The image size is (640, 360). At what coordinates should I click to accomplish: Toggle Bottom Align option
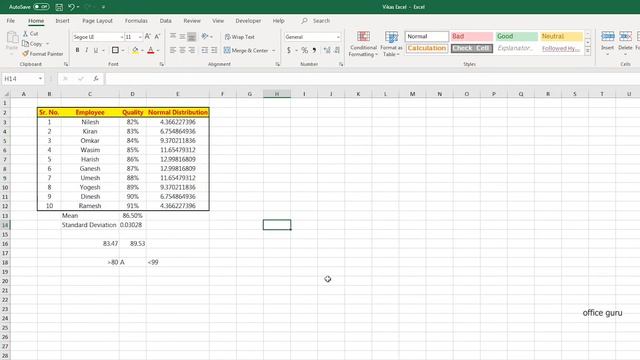click(x=191, y=37)
